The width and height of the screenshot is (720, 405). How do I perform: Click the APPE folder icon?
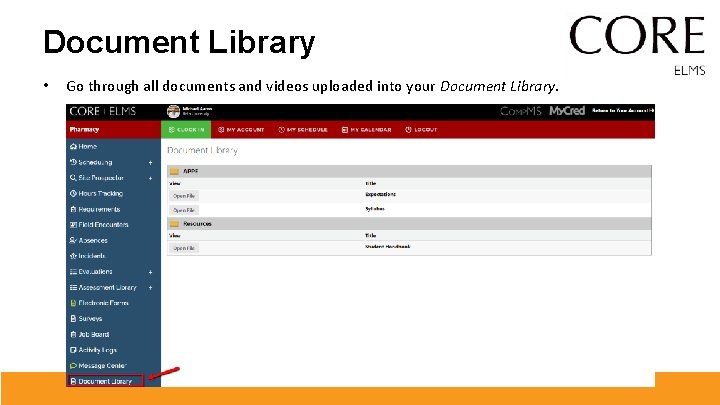(174, 171)
